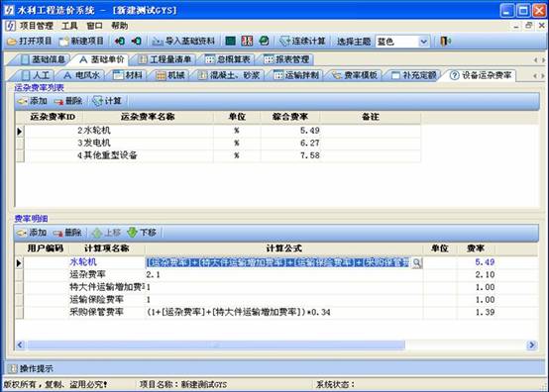549x392 pixels.
Task: Click the right tab-scroll arrow beside 报表管理
Action: click(543, 60)
